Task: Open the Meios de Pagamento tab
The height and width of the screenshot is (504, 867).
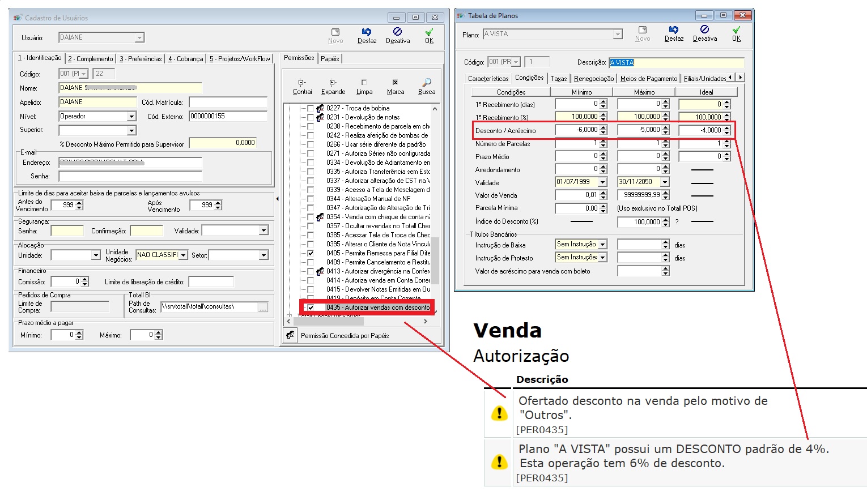Action: pos(649,79)
